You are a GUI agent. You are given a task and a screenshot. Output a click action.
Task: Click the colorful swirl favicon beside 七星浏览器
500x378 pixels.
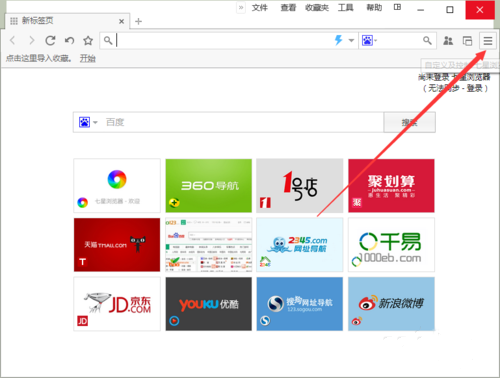(82, 202)
